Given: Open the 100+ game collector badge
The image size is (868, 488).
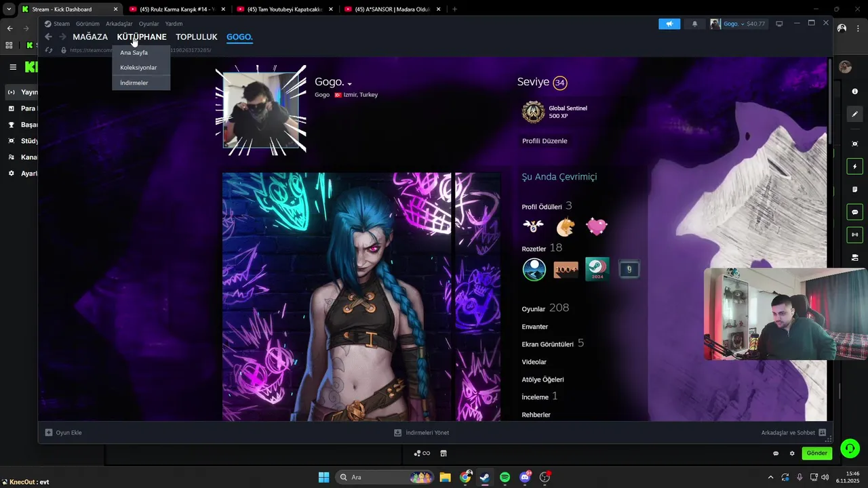Looking at the screenshot, I should pyautogui.click(x=566, y=269).
